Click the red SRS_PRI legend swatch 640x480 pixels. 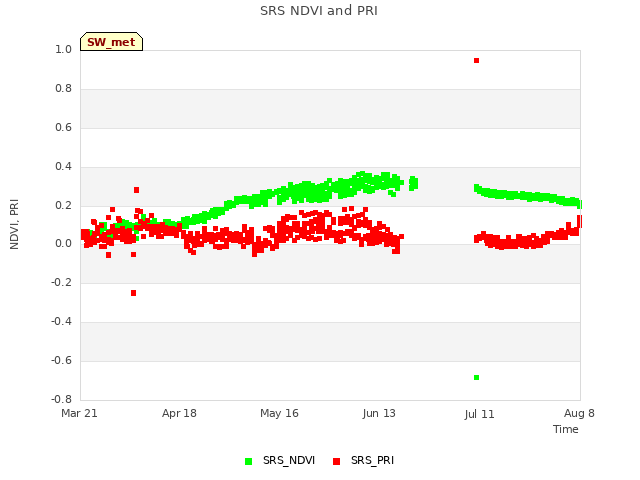pos(336,462)
